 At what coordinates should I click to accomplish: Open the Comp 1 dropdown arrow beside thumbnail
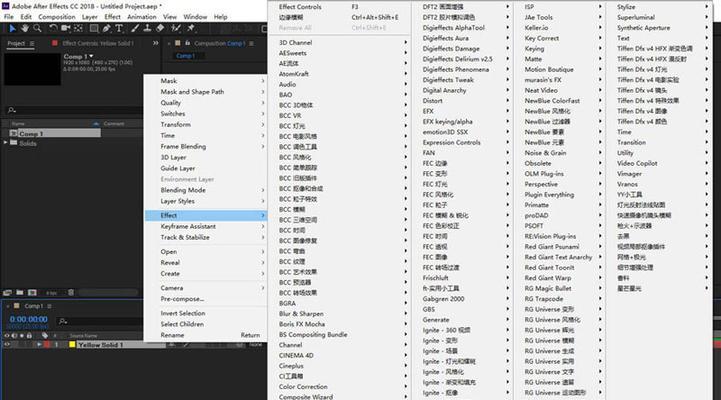(x=91, y=56)
